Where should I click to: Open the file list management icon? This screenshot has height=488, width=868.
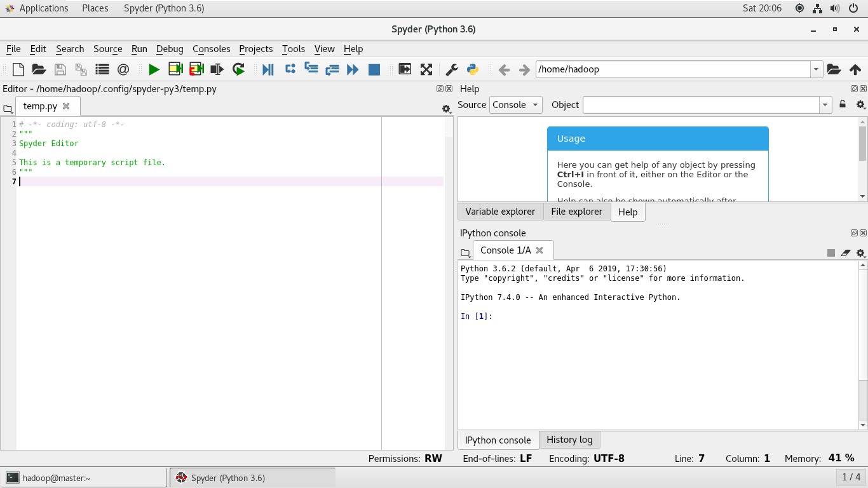click(x=102, y=69)
